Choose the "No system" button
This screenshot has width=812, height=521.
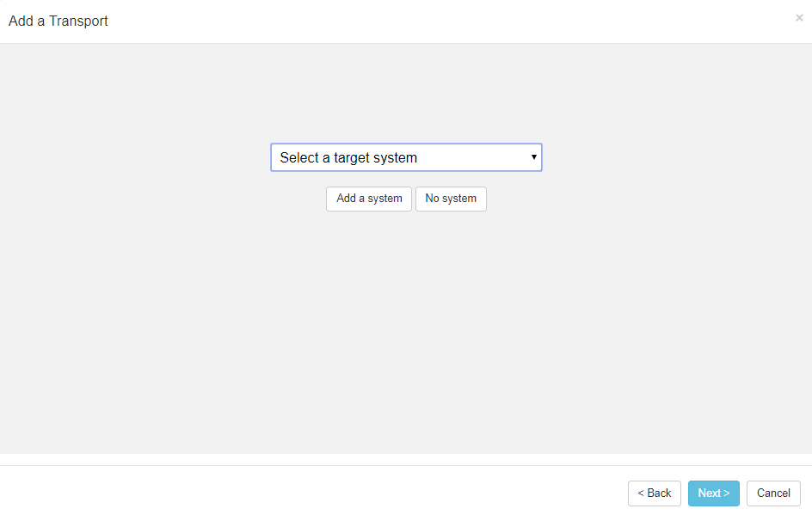(x=451, y=199)
